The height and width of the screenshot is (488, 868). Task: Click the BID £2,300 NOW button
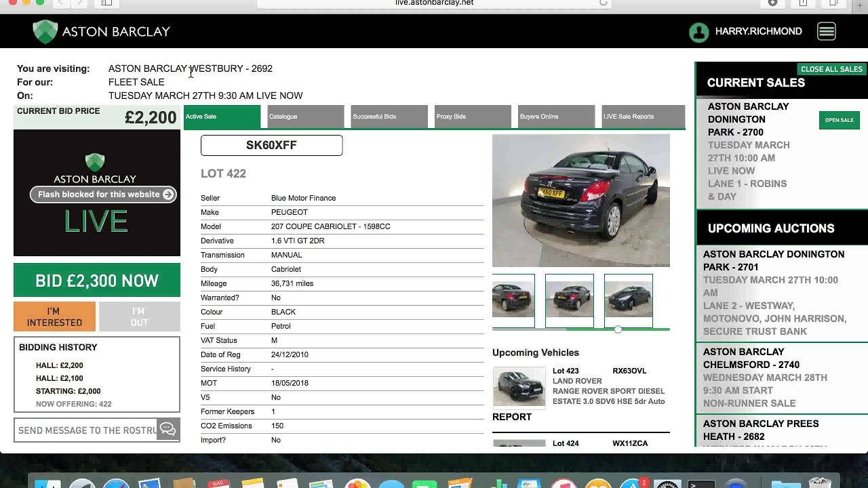tap(97, 281)
